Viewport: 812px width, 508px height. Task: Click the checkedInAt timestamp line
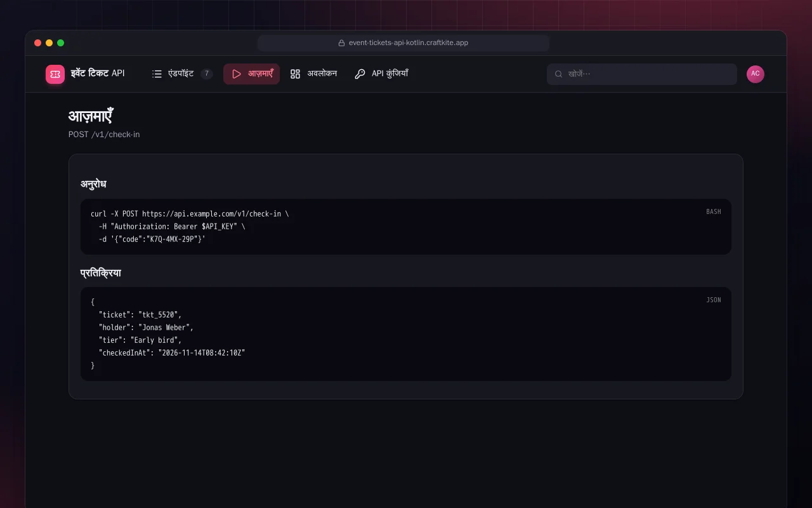(x=172, y=353)
